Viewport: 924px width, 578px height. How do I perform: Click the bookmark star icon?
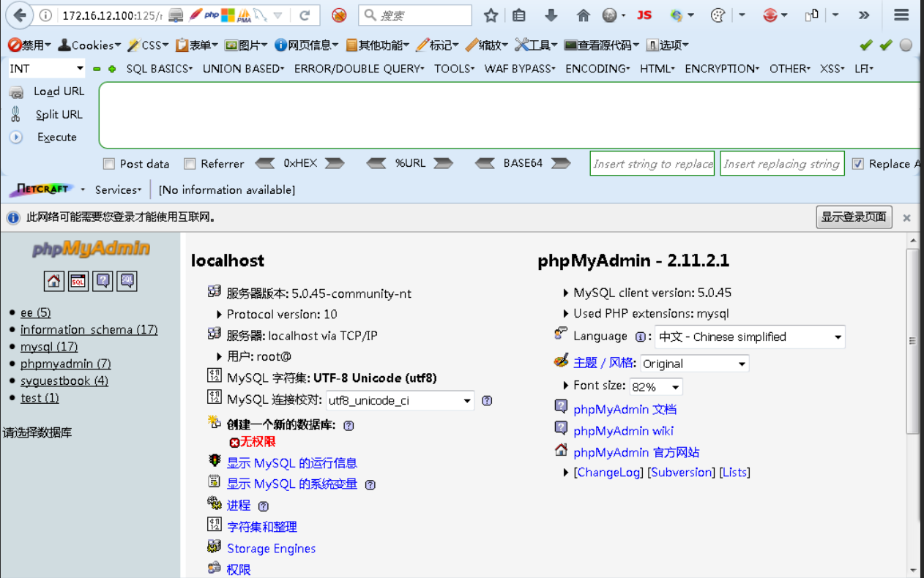491,15
